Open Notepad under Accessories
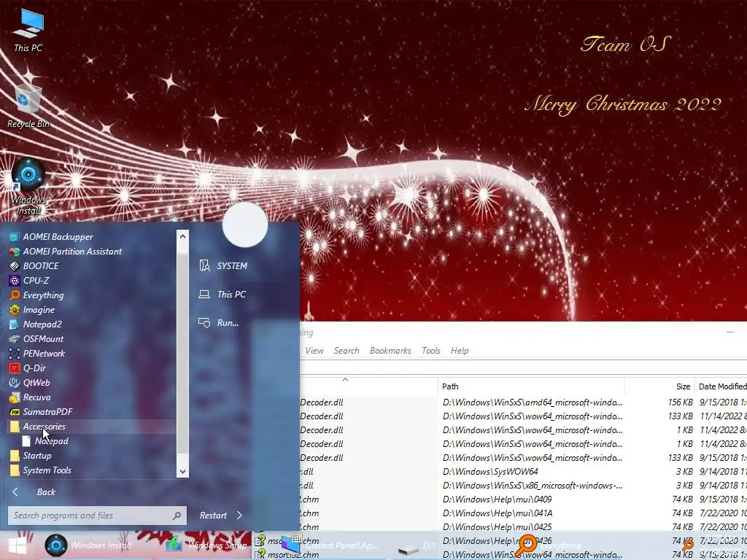747x560 pixels. (46, 441)
